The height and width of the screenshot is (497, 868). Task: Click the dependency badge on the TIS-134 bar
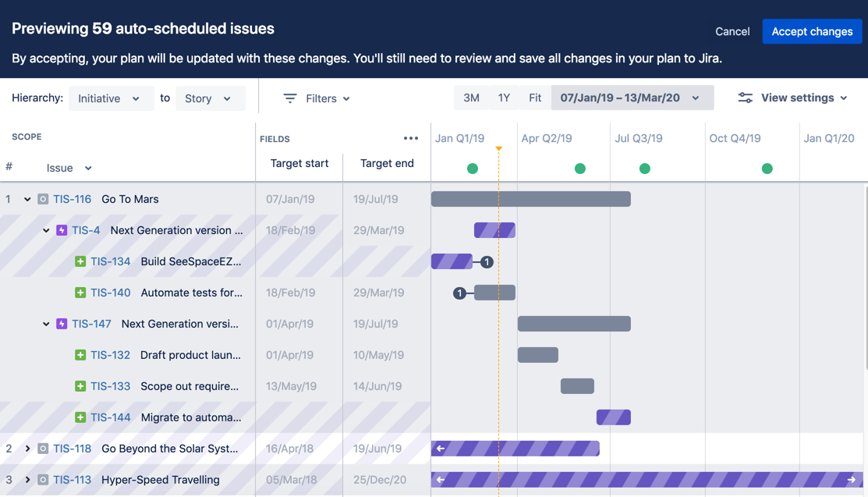point(487,261)
